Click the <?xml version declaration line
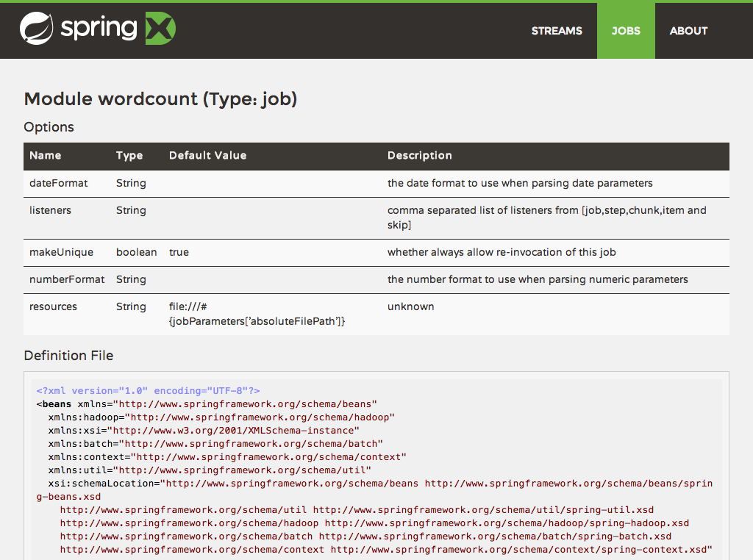 (x=148, y=391)
